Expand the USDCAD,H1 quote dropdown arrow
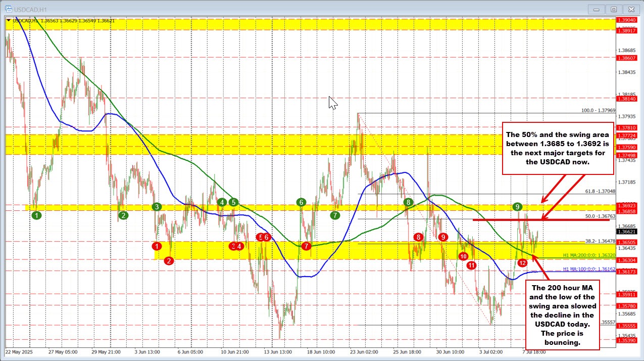Screen dimensions: 644x361 pyautogui.click(x=8, y=21)
